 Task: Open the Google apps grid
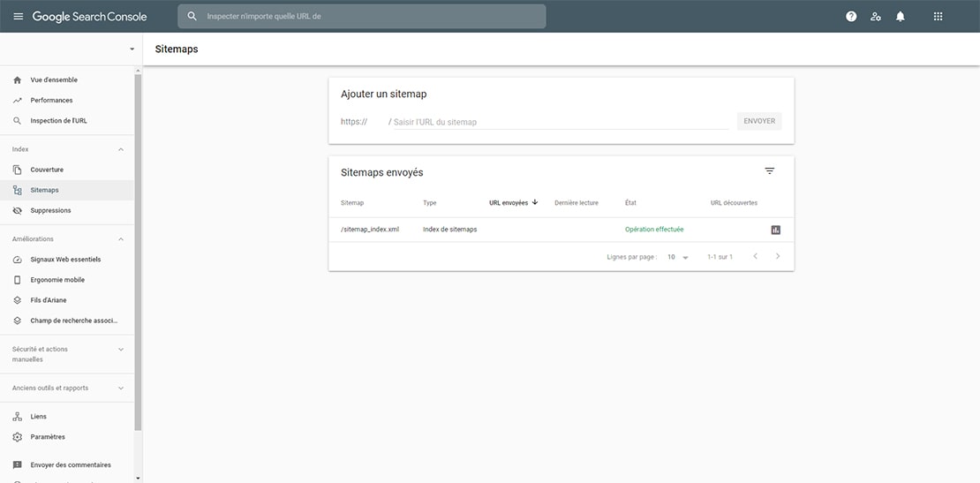(939, 17)
